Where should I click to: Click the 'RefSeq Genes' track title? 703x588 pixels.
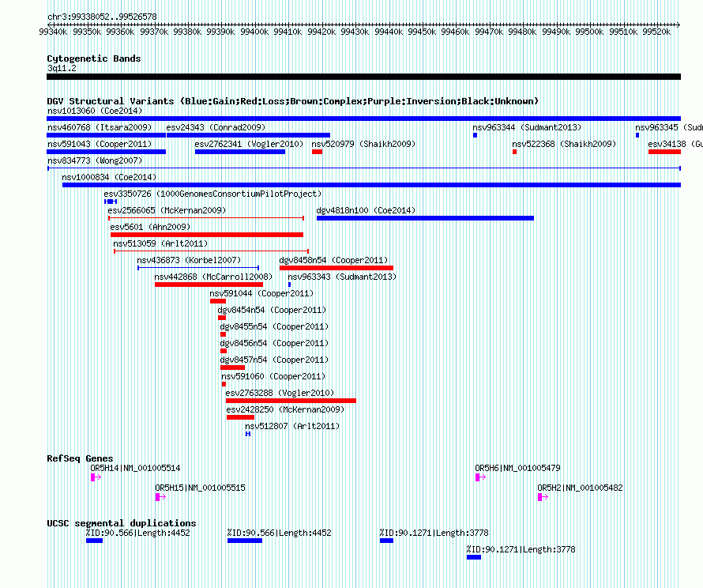click(80, 458)
